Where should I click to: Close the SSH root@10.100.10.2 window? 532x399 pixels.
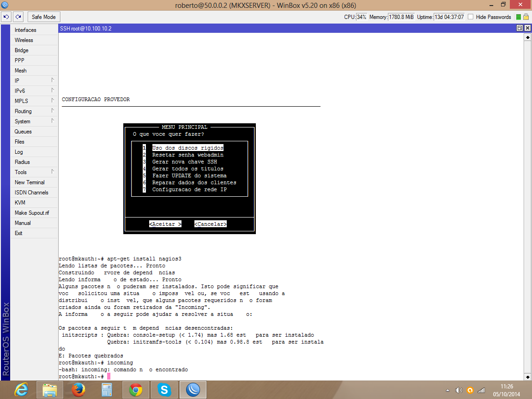click(527, 28)
